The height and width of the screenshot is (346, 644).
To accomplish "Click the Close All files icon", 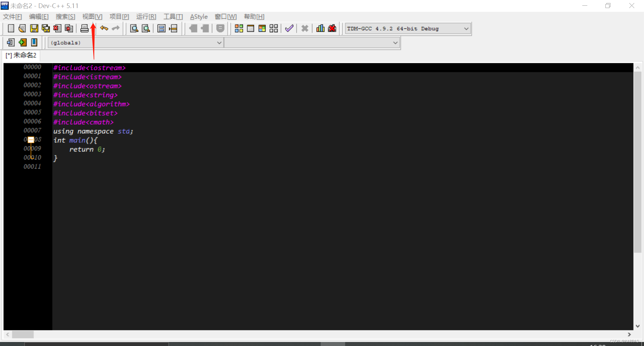I will click(69, 28).
